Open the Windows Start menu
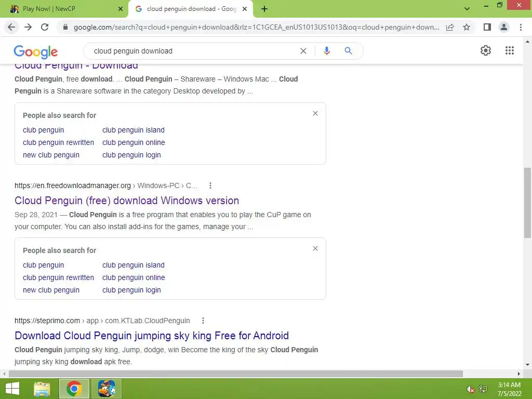This screenshot has width=532, height=399. coord(12,389)
